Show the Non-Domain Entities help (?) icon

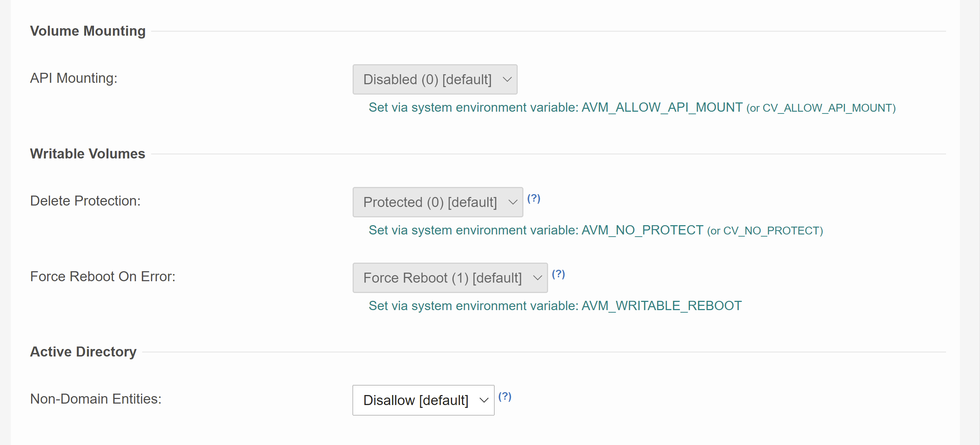pos(504,396)
